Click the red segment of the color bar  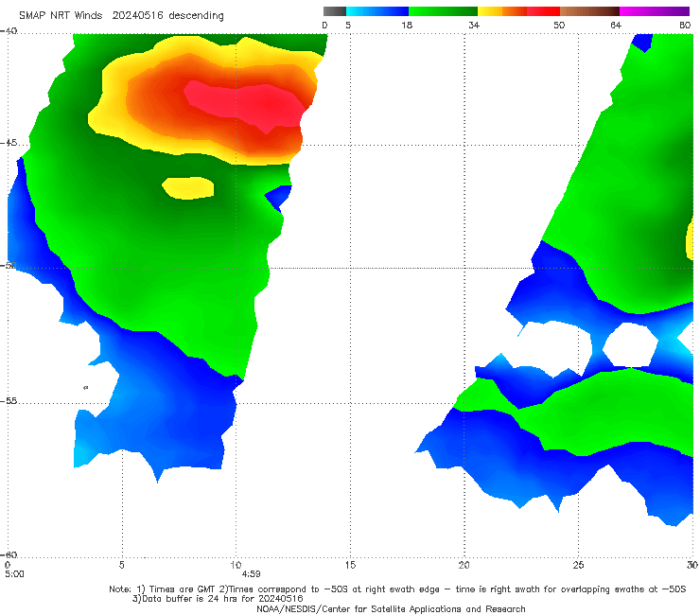point(544,11)
